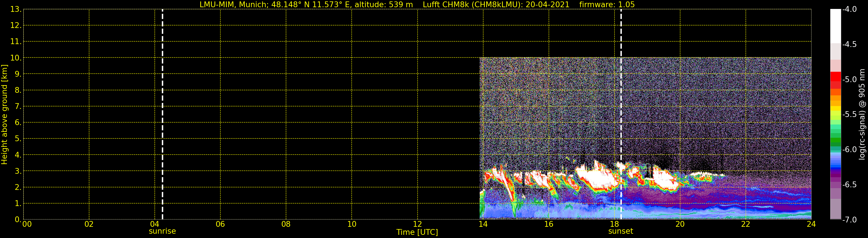Click the dashed sunset marker line

621,114
